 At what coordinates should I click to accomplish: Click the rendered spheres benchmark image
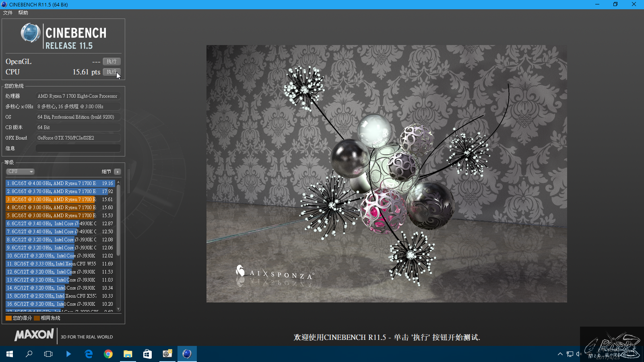tap(387, 174)
